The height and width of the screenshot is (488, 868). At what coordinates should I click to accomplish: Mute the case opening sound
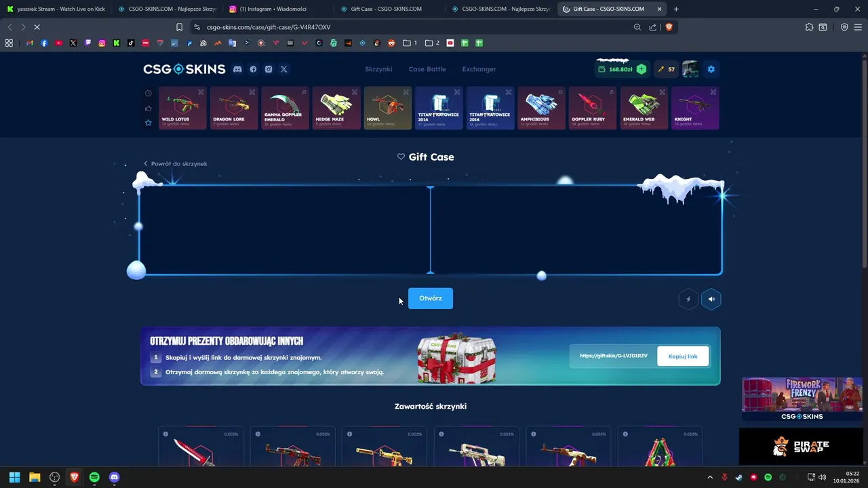711,299
